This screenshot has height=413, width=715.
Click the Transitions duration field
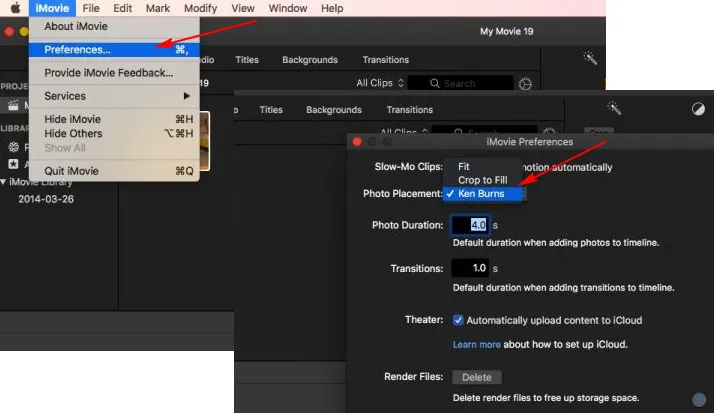(471, 268)
